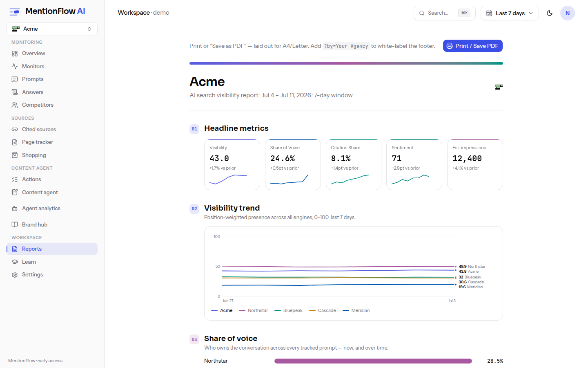This screenshot has width=588, height=368.
Task: Toggle the Northstar series in chart legend
Action: point(253,310)
